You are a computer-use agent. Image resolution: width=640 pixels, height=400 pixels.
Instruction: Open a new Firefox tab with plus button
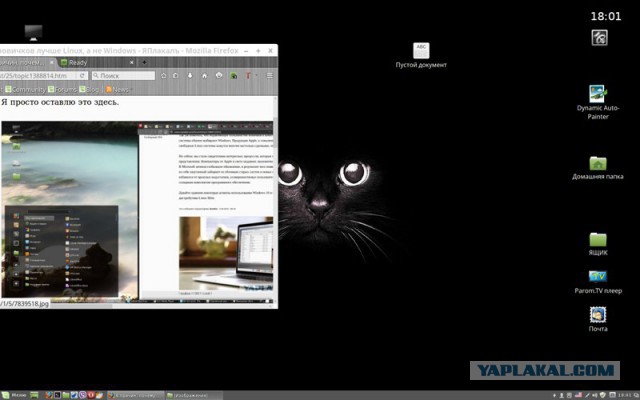[x=144, y=62]
